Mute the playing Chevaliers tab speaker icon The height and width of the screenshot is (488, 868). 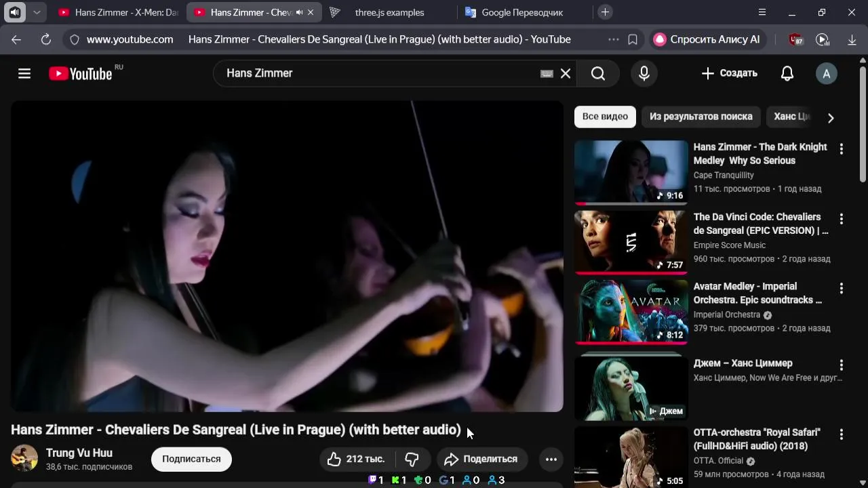pyautogui.click(x=299, y=12)
